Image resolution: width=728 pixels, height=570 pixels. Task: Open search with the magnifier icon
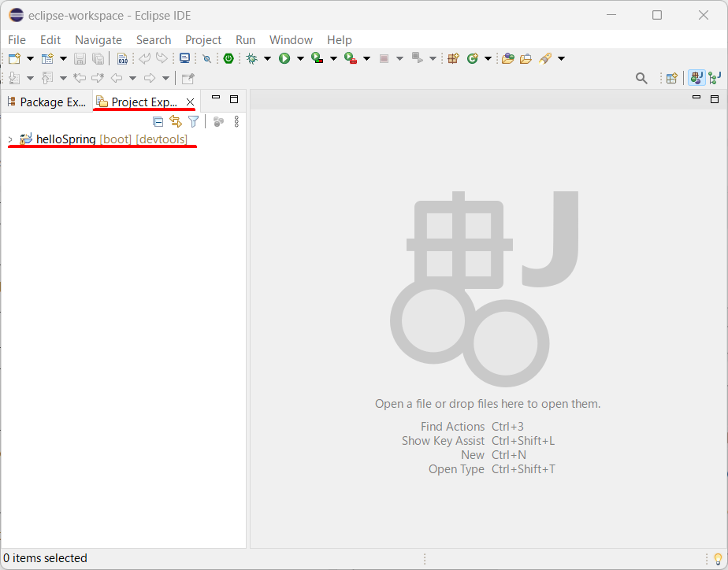641,78
